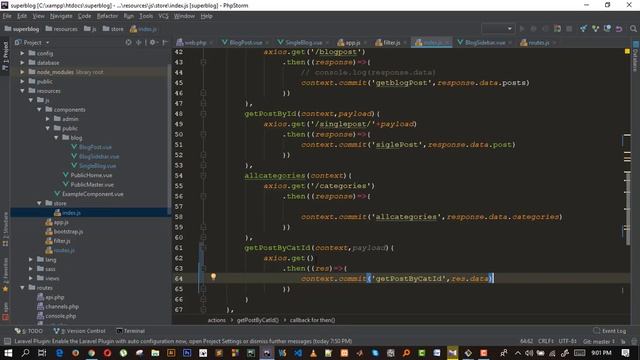
Task: Open the Refactor menu
Action: coord(107,16)
